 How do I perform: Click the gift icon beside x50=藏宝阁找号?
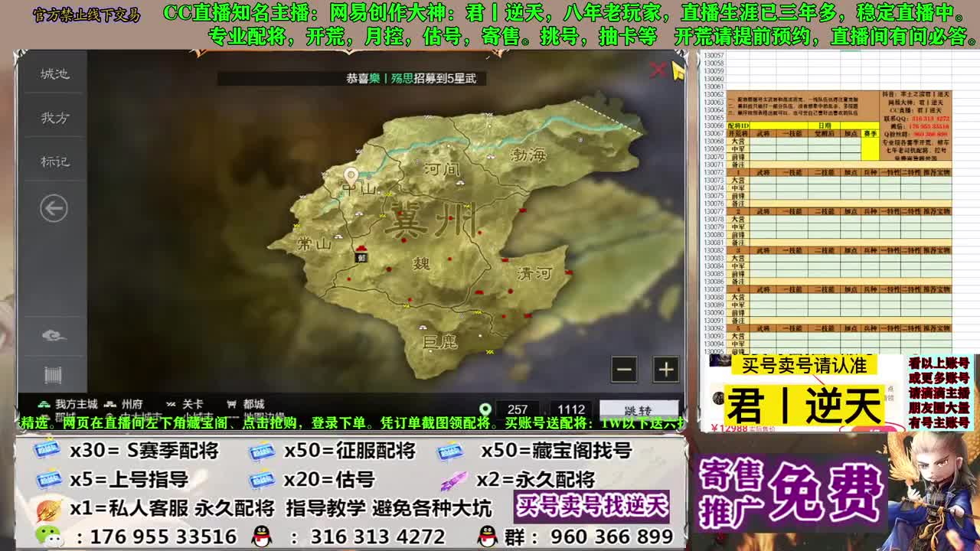coord(450,451)
